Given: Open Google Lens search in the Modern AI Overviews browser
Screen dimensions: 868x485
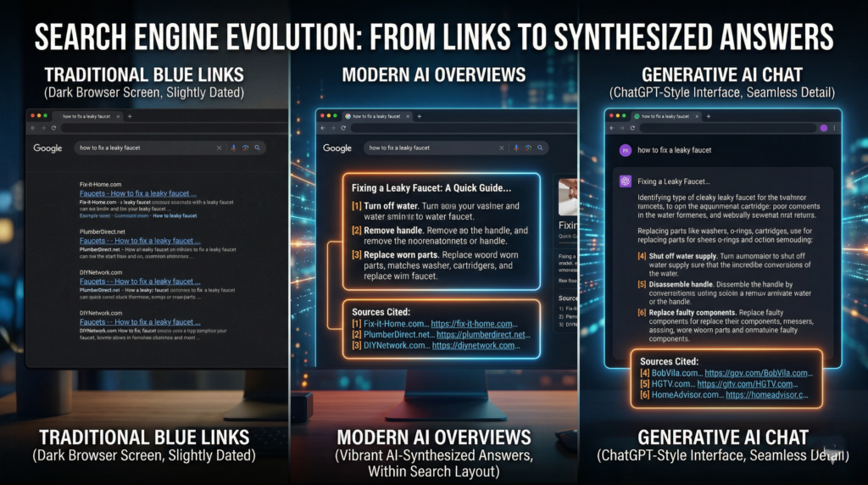Looking at the screenshot, I should 528,148.
